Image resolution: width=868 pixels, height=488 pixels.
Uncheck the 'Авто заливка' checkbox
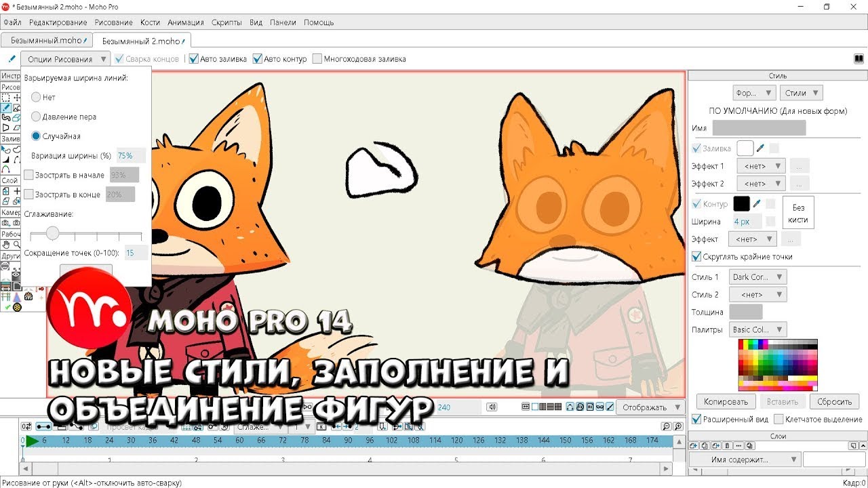(193, 59)
